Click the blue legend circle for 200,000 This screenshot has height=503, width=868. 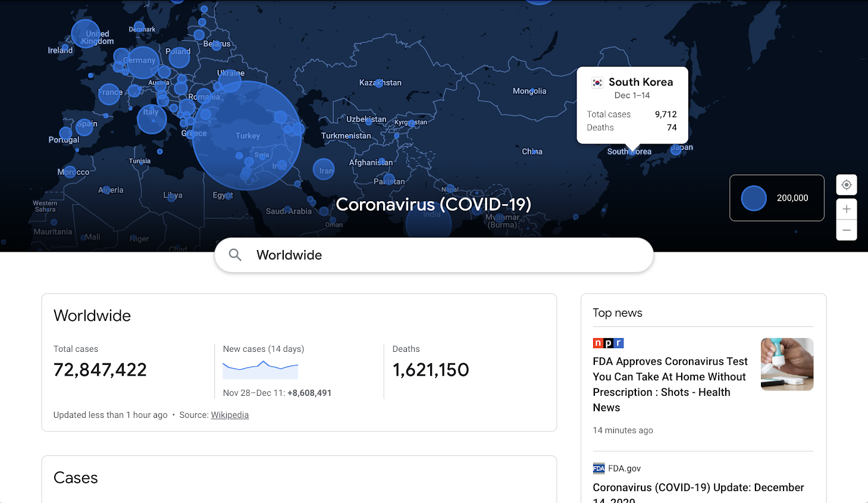[x=753, y=198]
